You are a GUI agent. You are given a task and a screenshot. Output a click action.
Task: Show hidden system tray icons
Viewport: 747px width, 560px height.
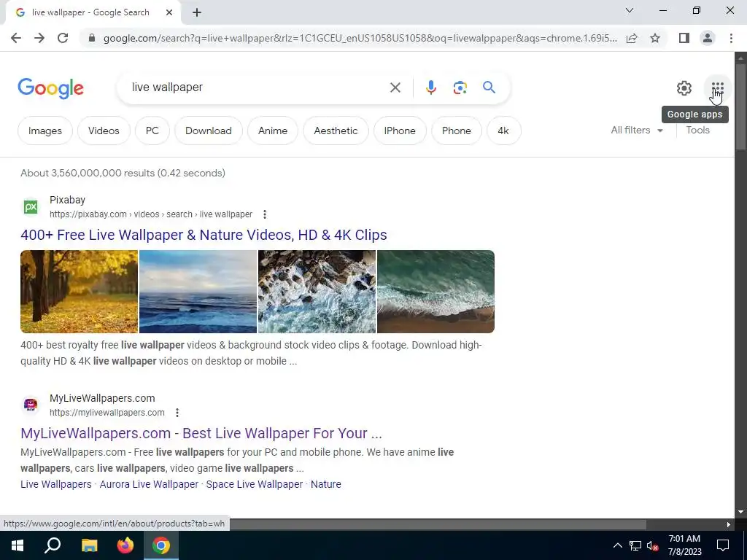617,545
